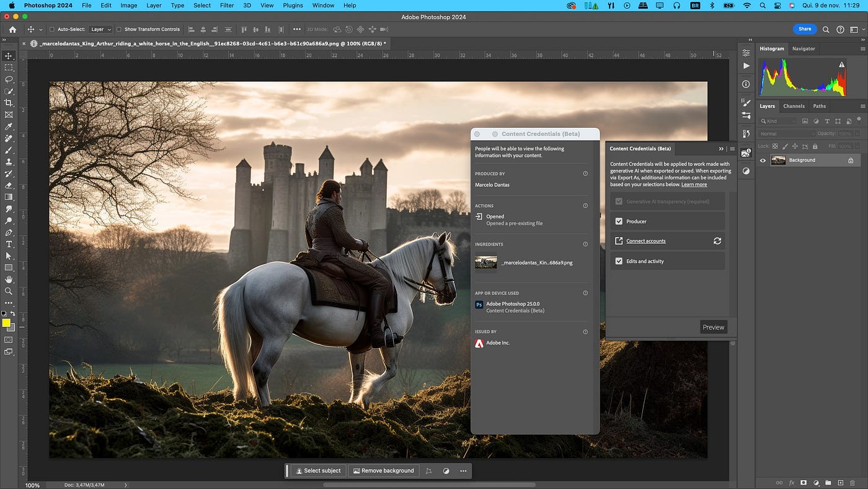
Task: Enable the Auto-Select checkbox
Action: point(52,29)
